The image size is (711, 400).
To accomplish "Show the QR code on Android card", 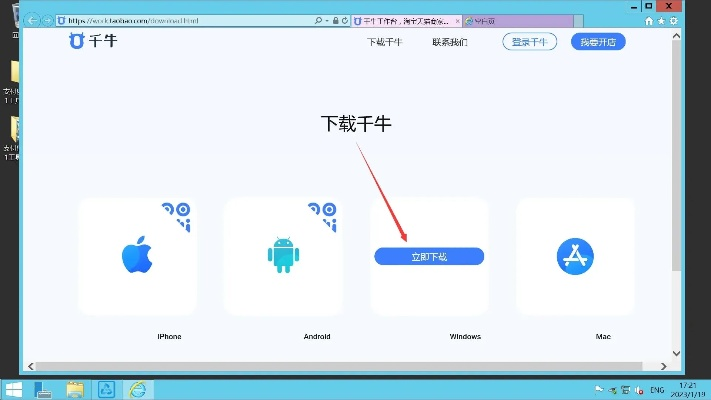I will [x=323, y=213].
